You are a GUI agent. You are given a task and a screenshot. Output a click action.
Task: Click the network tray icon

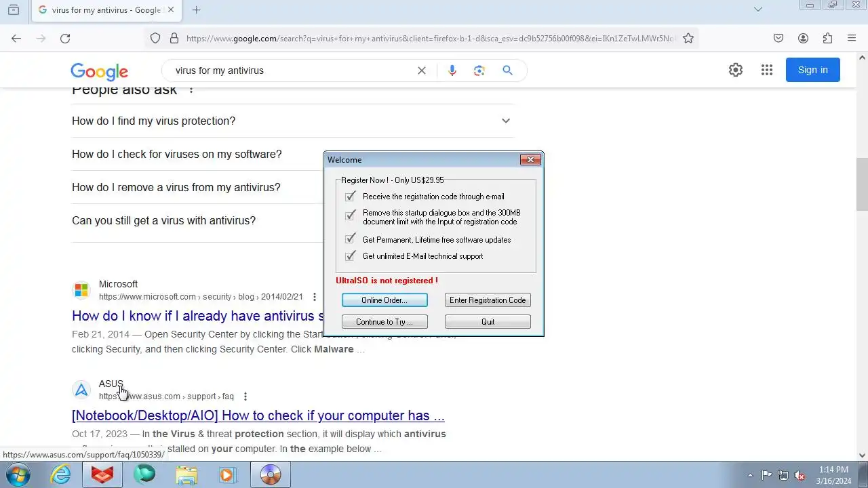(783, 475)
